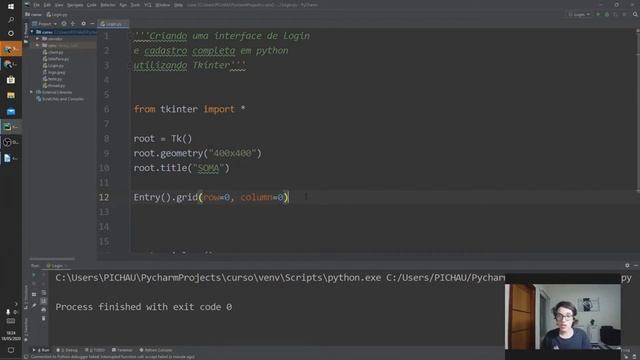Open the VCS menu
This screenshot has height=360, width=640.
(148, 5)
